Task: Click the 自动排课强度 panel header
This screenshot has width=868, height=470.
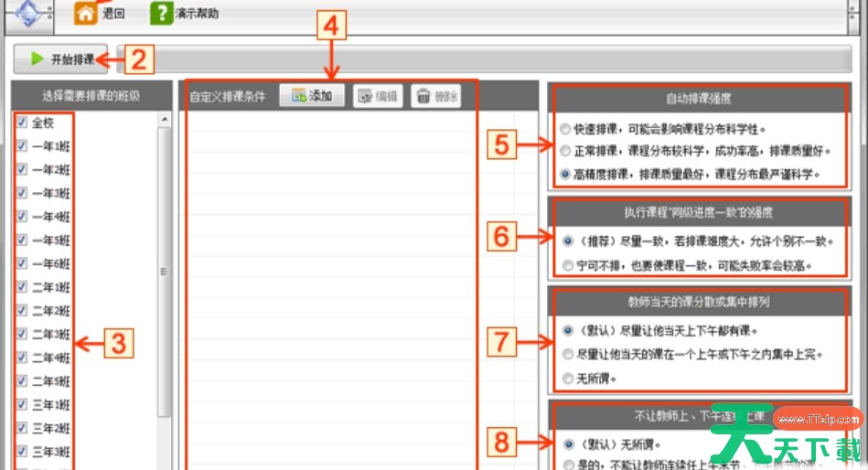Action: [698, 97]
